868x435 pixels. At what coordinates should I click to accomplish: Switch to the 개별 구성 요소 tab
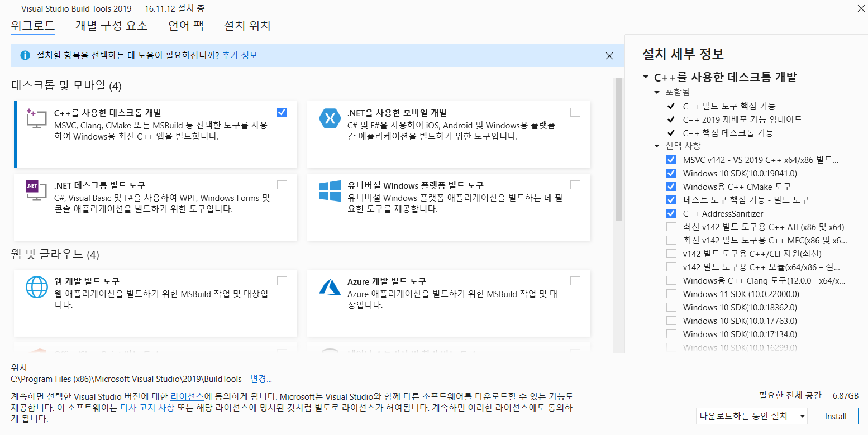tap(112, 26)
